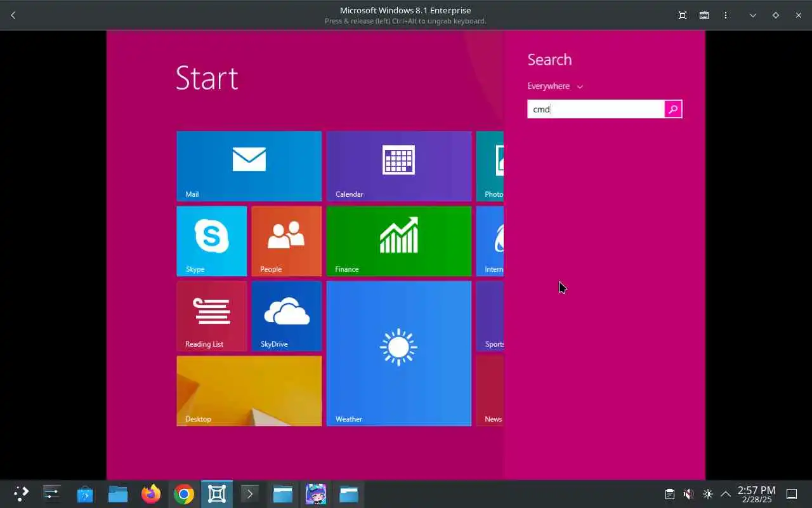Launch Firefox from the taskbar
The height and width of the screenshot is (508, 812).
[x=151, y=493]
